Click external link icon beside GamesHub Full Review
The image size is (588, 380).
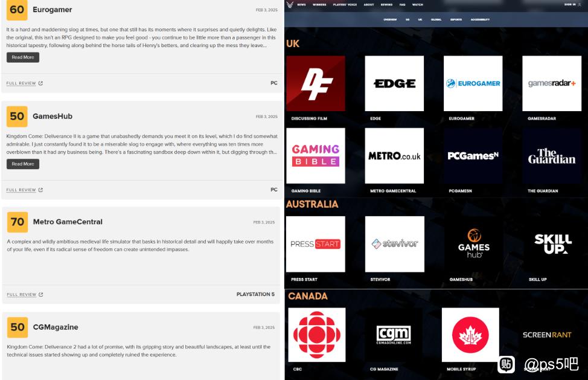pos(40,190)
